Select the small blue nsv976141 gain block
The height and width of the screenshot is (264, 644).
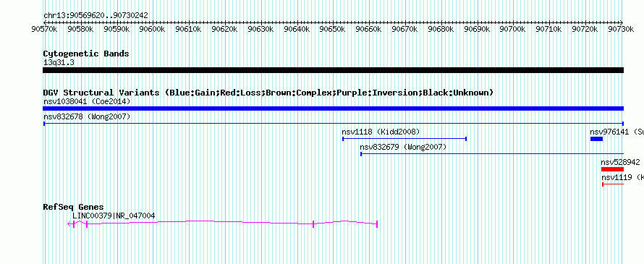coord(596,139)
